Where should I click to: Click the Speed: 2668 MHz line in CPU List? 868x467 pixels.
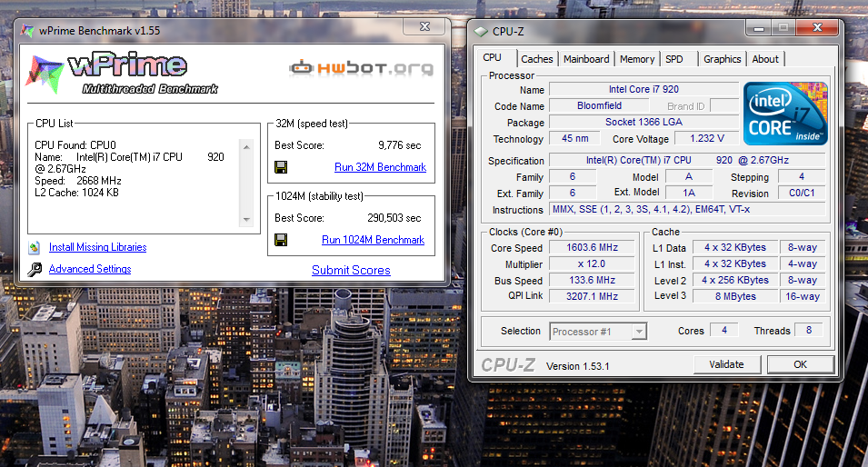click(x=78, y=181)
